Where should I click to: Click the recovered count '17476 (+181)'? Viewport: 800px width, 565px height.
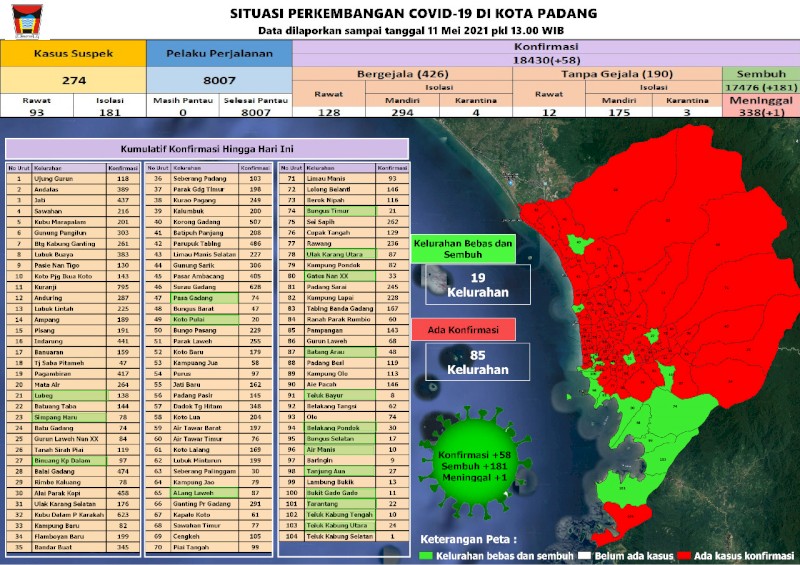tap(761, 87)
